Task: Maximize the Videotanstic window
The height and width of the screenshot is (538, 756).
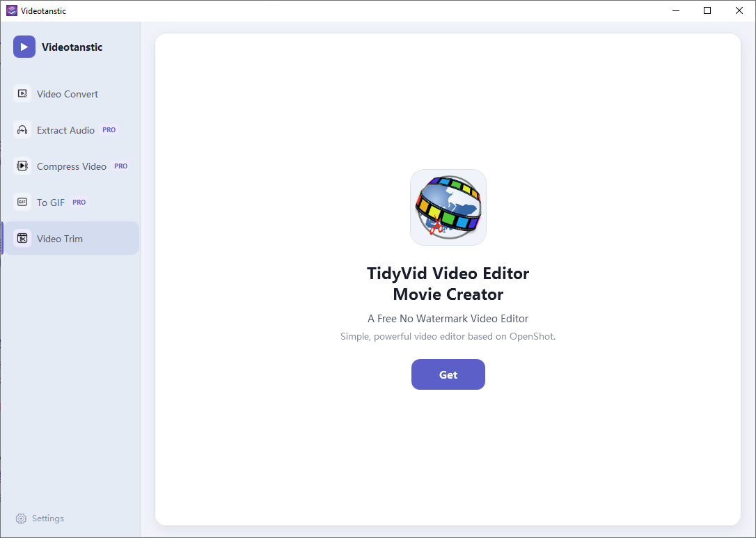Action: tap(707, 10)
